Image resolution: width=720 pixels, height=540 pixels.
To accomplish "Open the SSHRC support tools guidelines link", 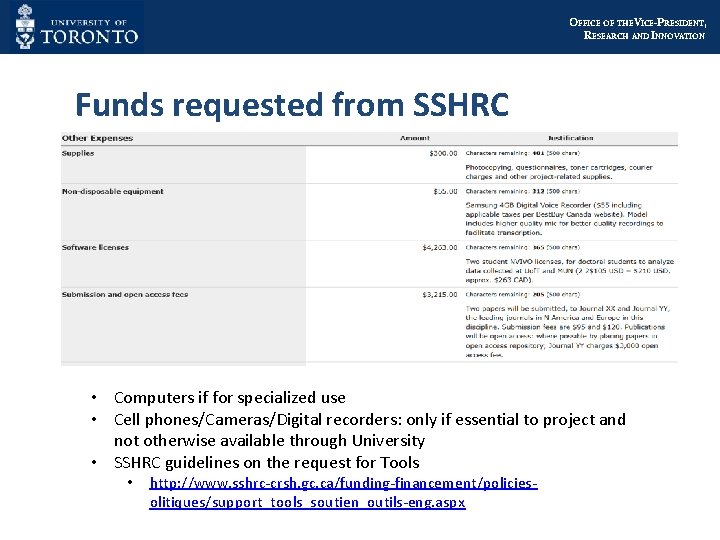I will [343, 492].
